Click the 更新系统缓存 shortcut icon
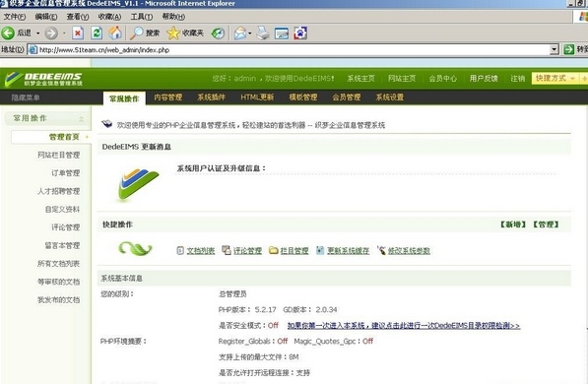Screen dimensions: 588x384 (320, 250)
